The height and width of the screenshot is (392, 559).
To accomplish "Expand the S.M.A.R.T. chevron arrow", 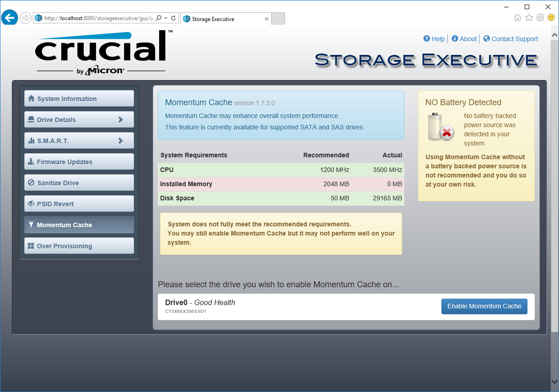I will (121, 140).
